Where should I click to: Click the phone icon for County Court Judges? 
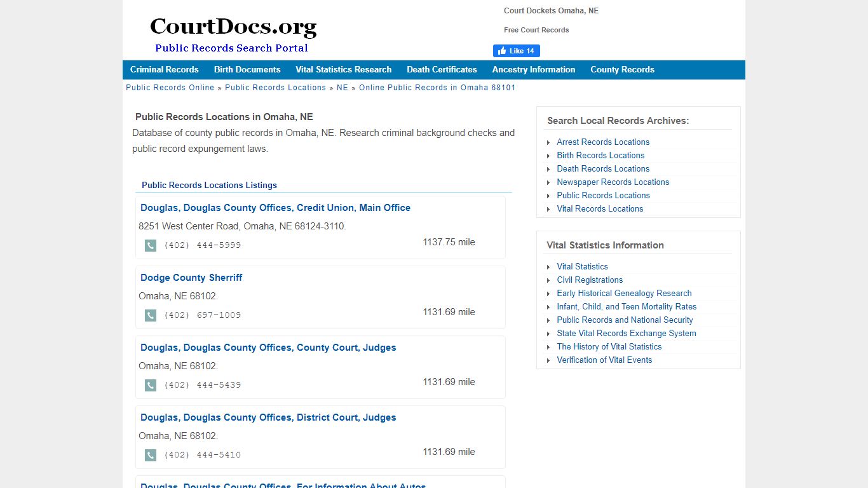150,385
